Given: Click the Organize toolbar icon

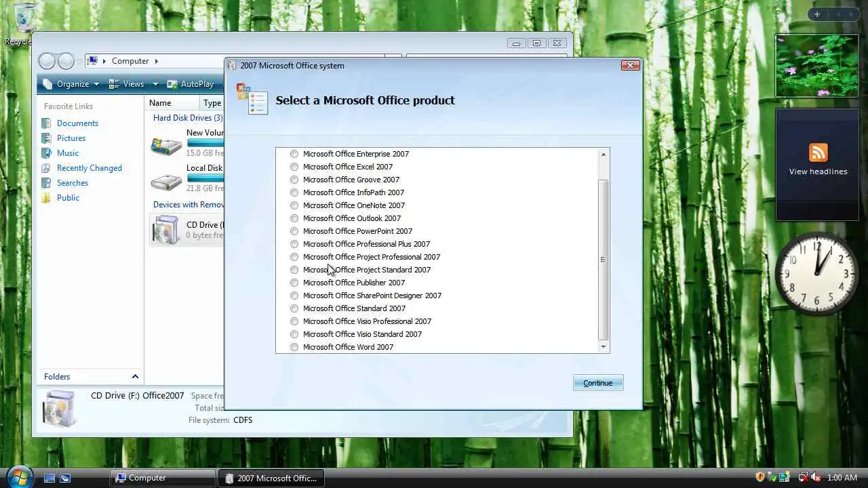Looking at the screenshot, I should pos(47,84).
